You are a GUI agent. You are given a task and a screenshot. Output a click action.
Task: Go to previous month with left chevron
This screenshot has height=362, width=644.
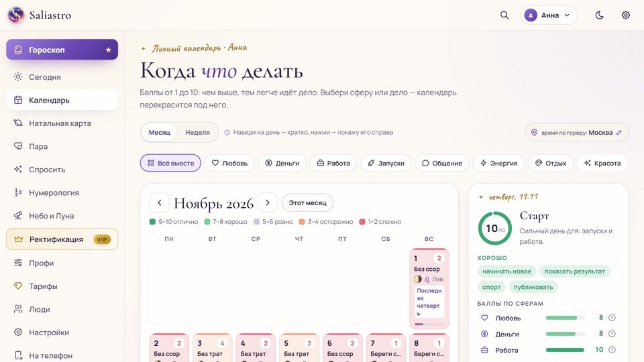pyautogui.click(x=160, y=202)
